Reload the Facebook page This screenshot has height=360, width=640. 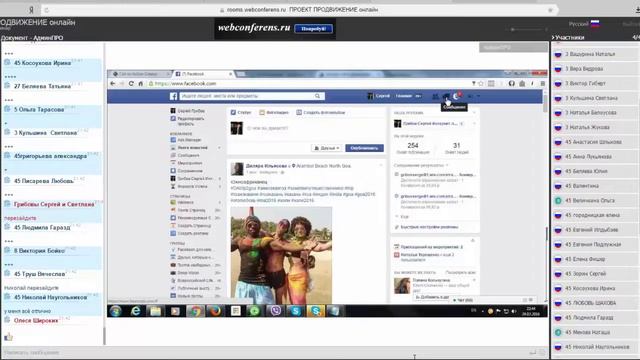click(x=131, y=84)
